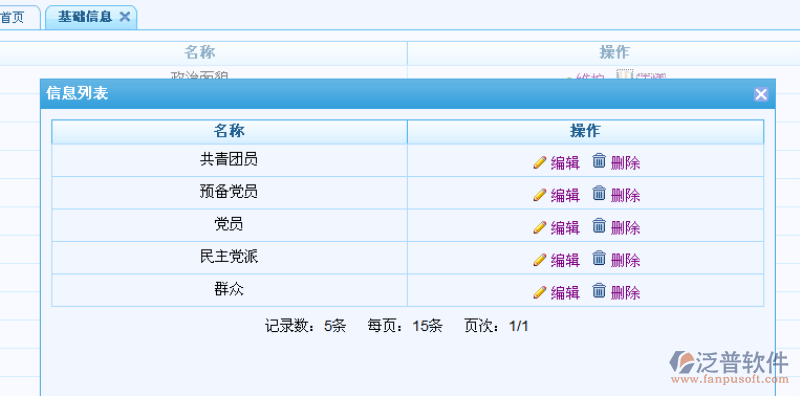
Task: Click trash icon in 民主党派 row
Action: click(599, 258)
